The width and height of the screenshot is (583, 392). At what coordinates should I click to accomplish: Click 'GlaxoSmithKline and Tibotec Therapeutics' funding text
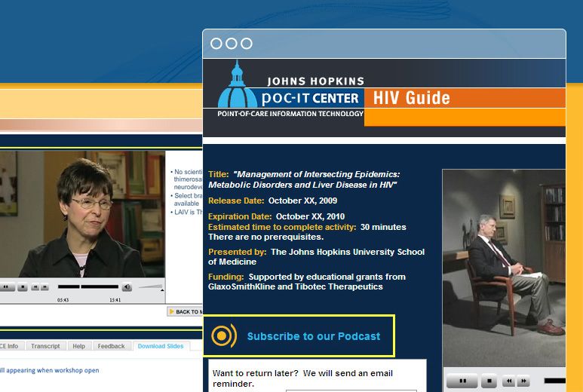point(295,286)
